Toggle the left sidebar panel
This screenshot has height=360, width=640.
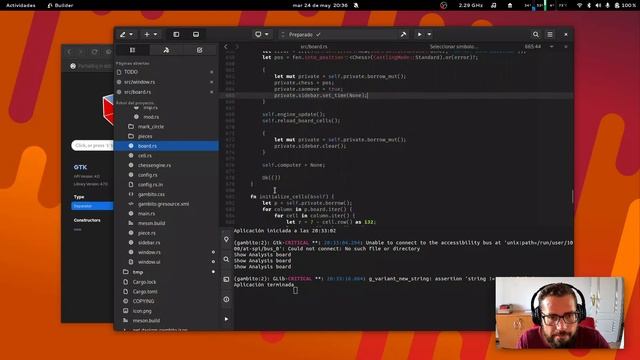(176, 35)
